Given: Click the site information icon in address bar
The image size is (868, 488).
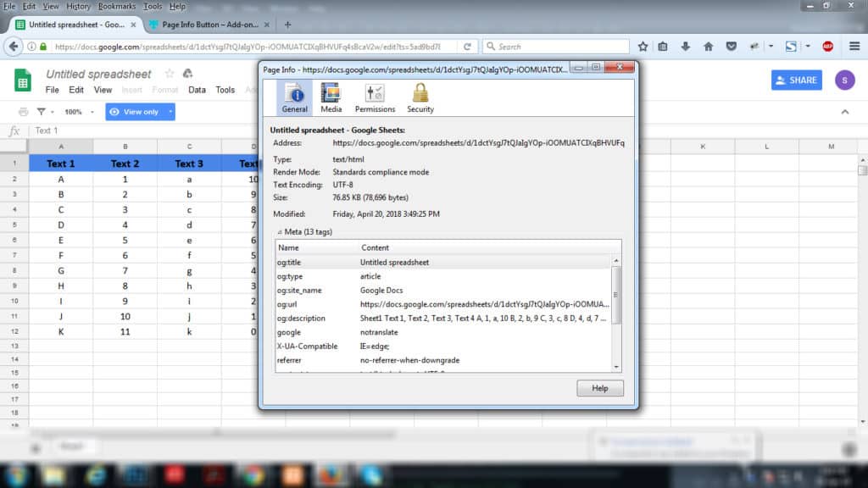Looking at the screenshot, I should tap(31, 47).
